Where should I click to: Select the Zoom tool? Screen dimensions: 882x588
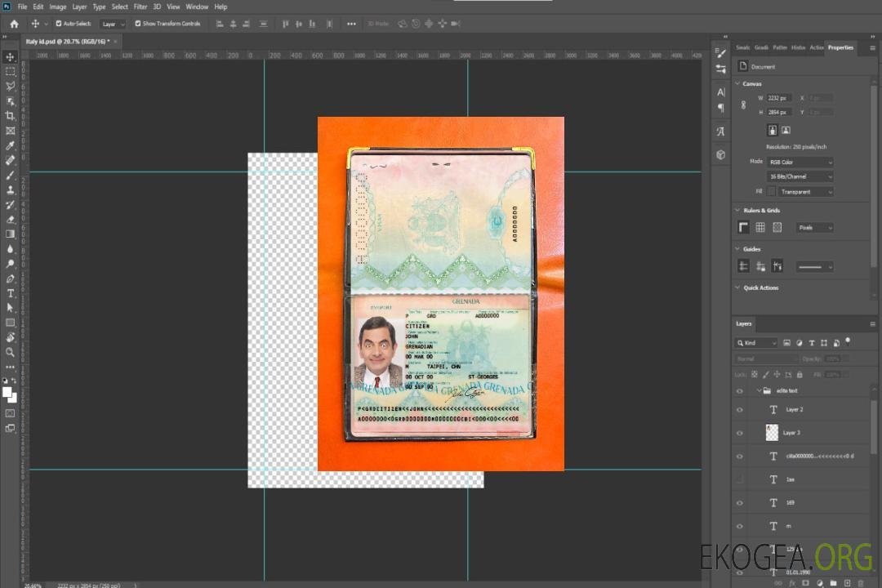point(10,352)
